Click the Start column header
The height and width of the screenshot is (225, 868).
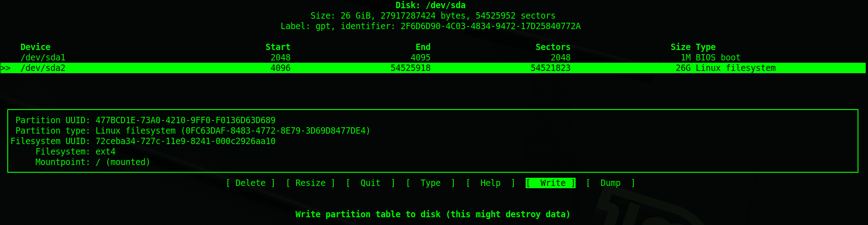tap(278, 47)
